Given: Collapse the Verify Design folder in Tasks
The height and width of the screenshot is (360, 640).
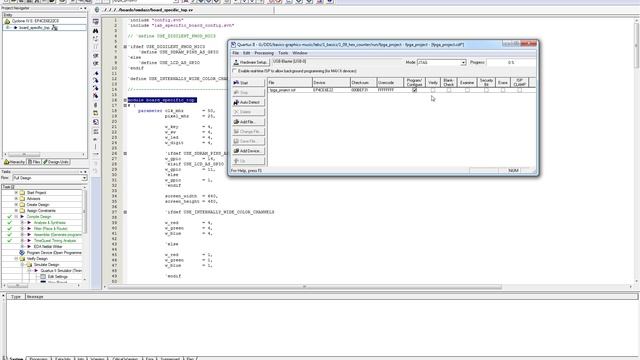Looking at the screenshot, I should [16, 259].
